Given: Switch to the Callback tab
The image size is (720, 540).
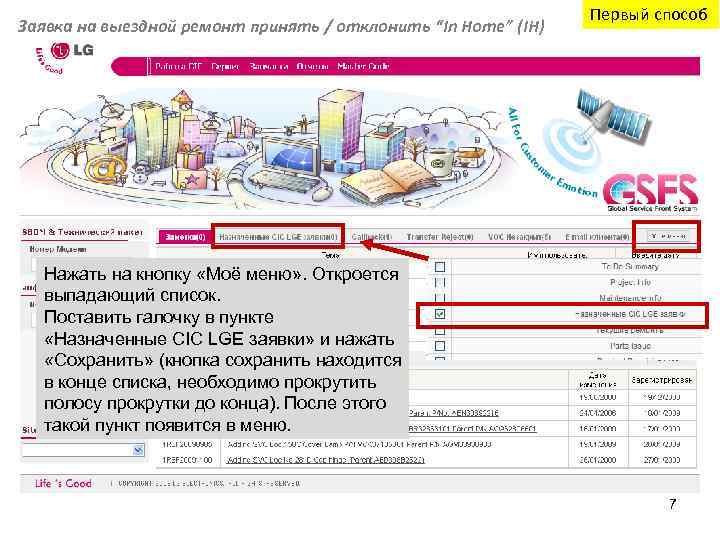Looking at the screenshot, I should pos(371,237).
